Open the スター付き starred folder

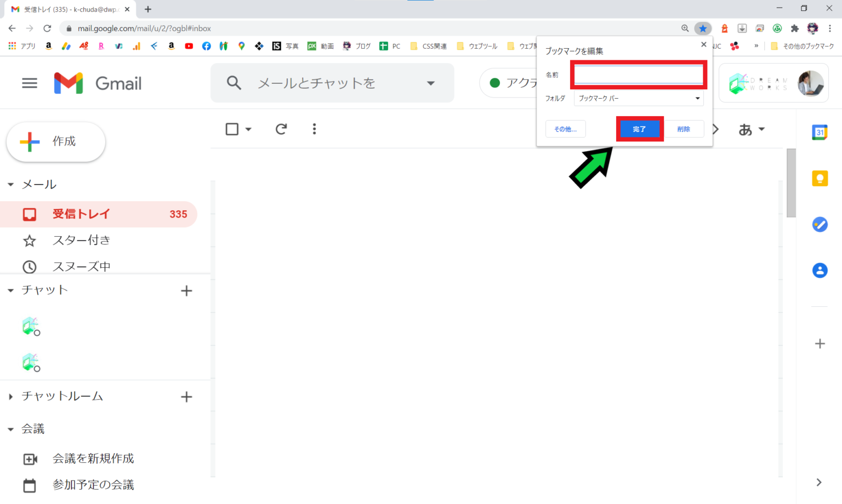pyautogui.click(x=81, y=240)
